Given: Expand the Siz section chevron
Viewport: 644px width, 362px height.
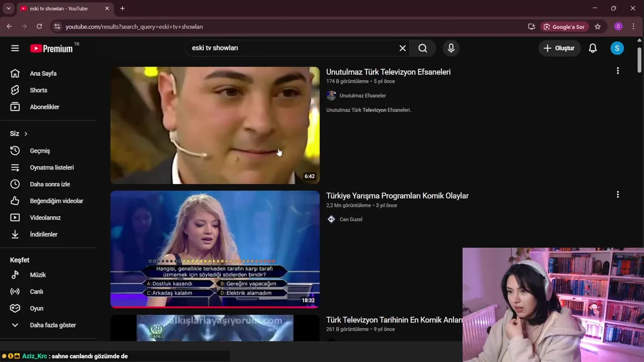Looking at the screenshot, I should click(26, 134).
